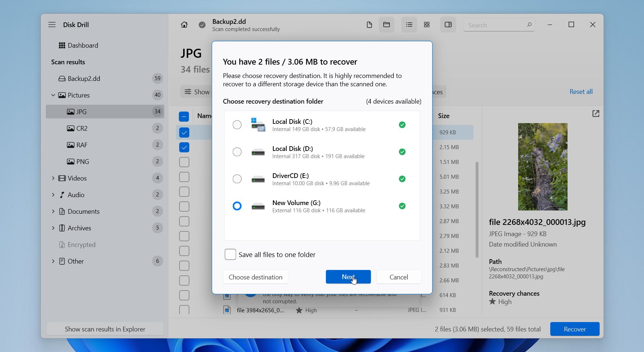The image size is (644, 352).
Task: Select the grid view layout icon
Action: [427, 25]
